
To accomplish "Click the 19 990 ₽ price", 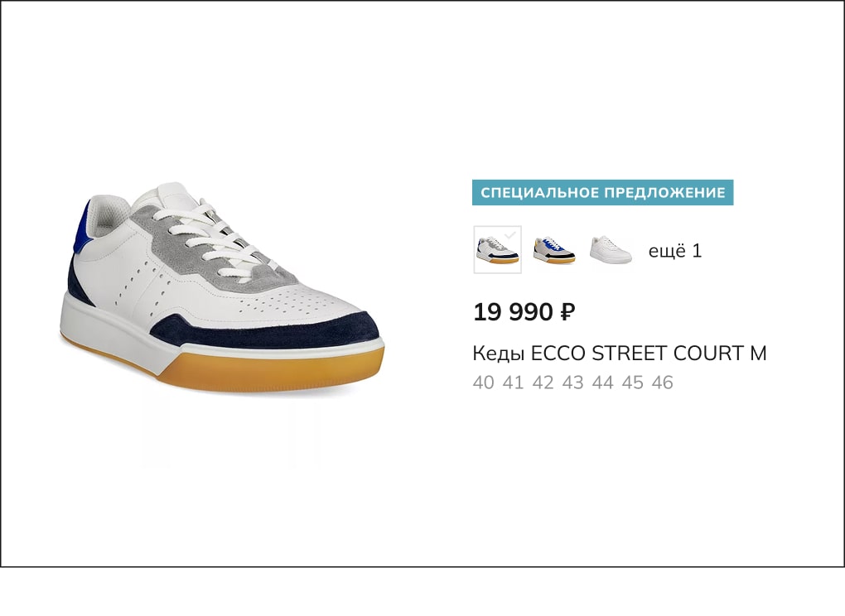I will point(524,312).
